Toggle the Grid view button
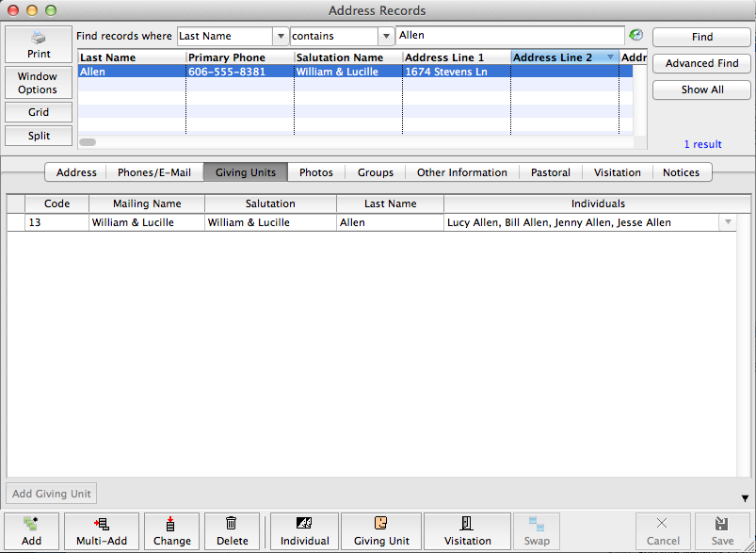Screen dimensions: 756x553 coord(38,112)
